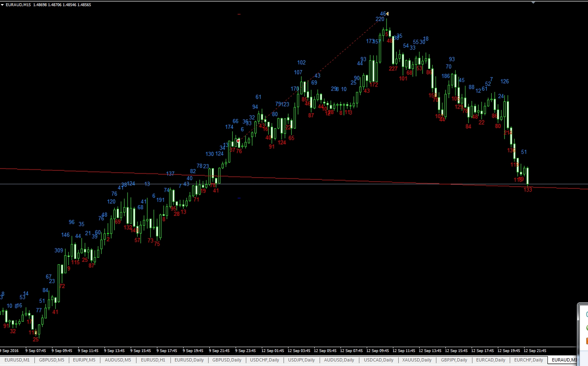The height and width of the screenshot is (366, 588).
Task: Click the blue 146 label
Action: [65, 235]
